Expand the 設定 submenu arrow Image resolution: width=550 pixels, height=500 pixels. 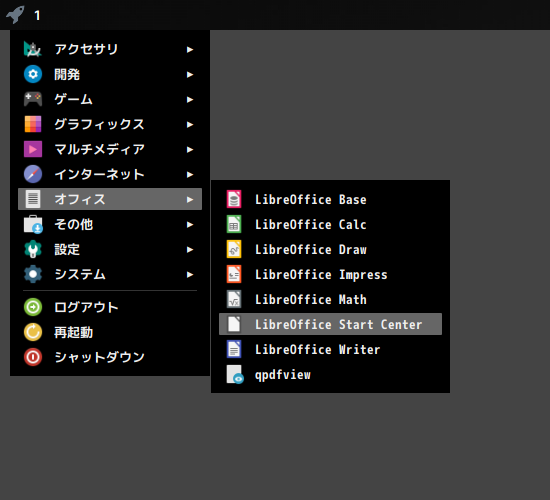pos(190,249)
